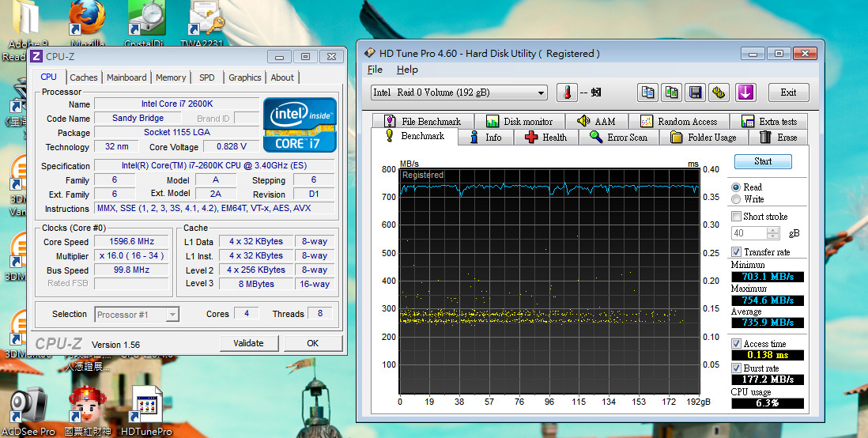Click the Multiplier value x 16.0

pos(131,256)
